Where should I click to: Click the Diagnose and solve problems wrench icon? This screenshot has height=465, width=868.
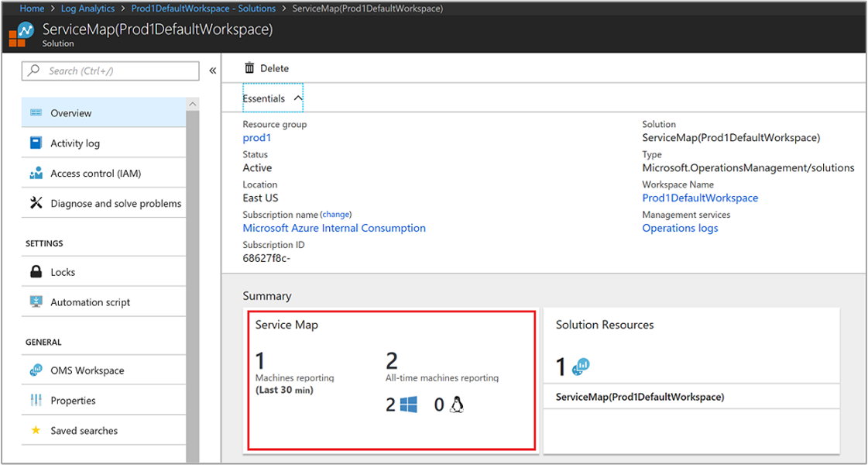click(35, 203)
